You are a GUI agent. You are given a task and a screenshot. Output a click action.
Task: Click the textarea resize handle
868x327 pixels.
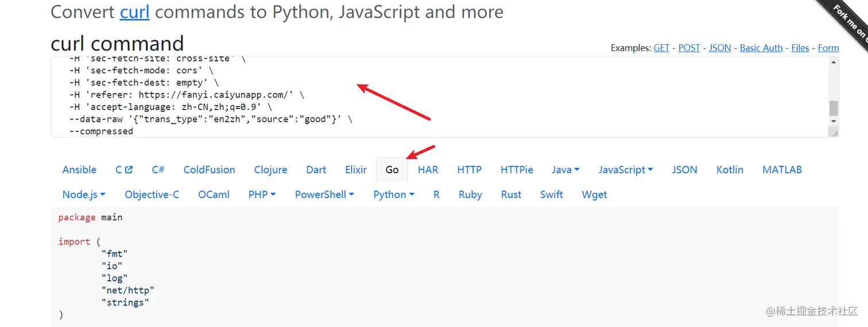835,133
